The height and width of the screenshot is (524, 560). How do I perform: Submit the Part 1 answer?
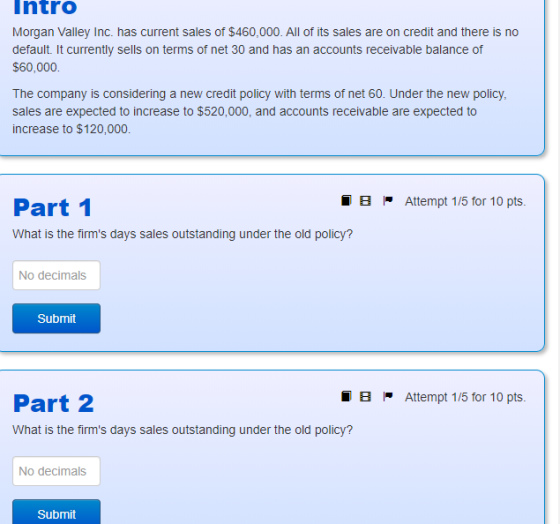(x=56, y=318)
